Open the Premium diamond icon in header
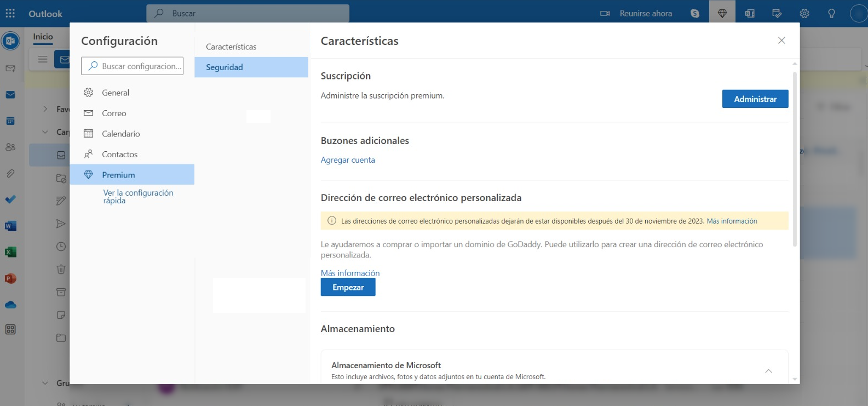The width and height of the screenshot is (868, 406). click(x=722, y=13)
